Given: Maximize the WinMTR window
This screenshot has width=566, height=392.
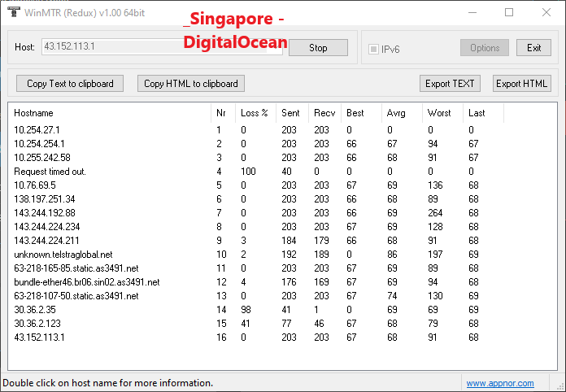Looking at the screenshot, I should (509, 12).
